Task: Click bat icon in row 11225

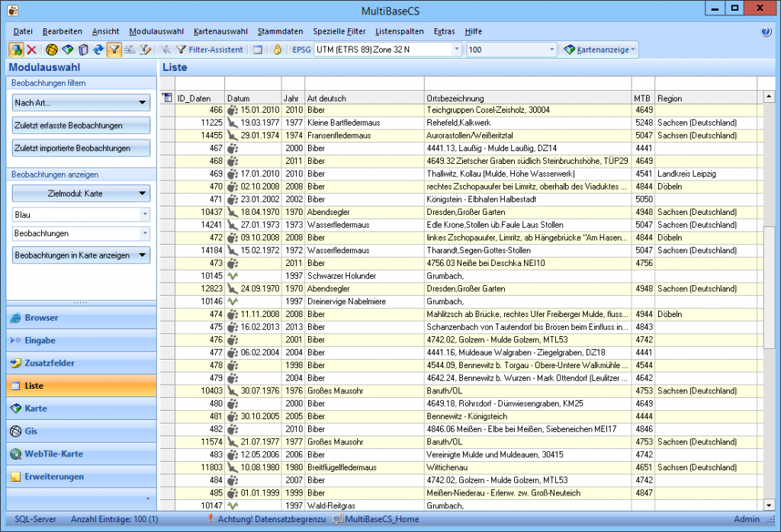Action: coord(232,123)
